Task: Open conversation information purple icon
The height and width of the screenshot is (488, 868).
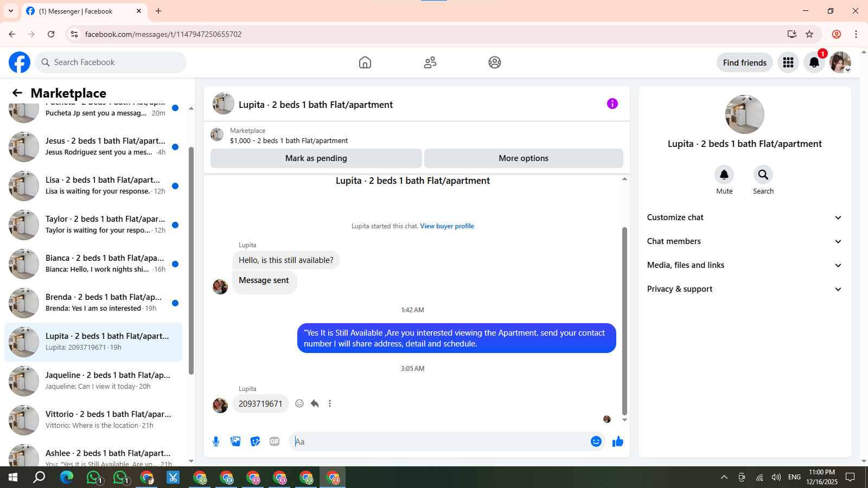Action: [612, 104]
